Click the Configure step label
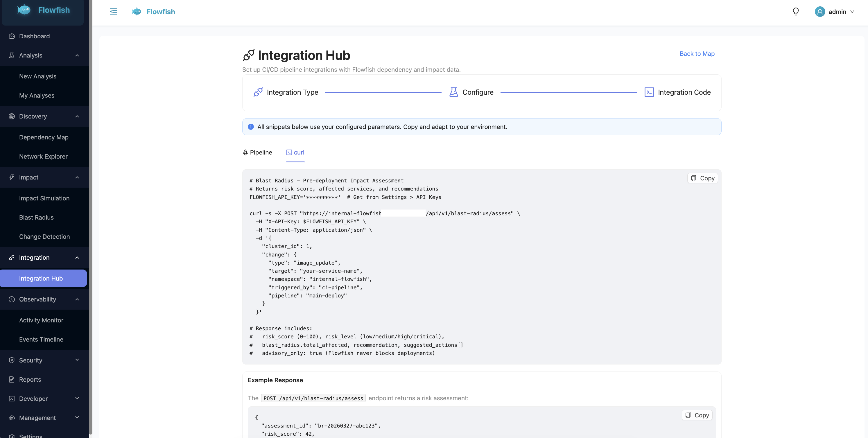Viewport: 868px width, 438px height. 478,92
